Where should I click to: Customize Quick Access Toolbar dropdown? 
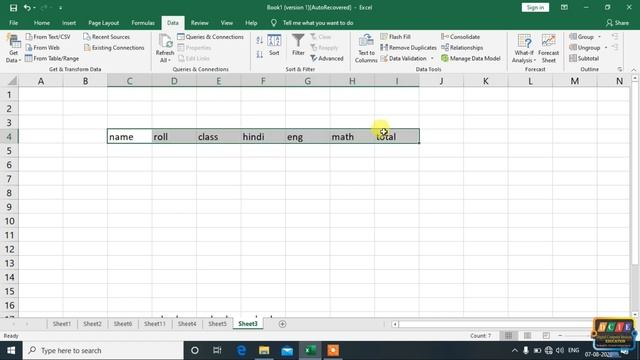click(x=60, y=7)
